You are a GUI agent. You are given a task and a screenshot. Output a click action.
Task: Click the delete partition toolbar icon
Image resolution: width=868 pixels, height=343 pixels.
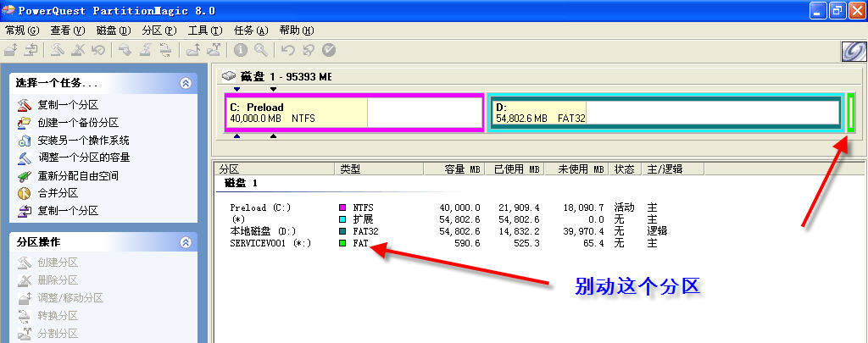(x=78, y=50)
